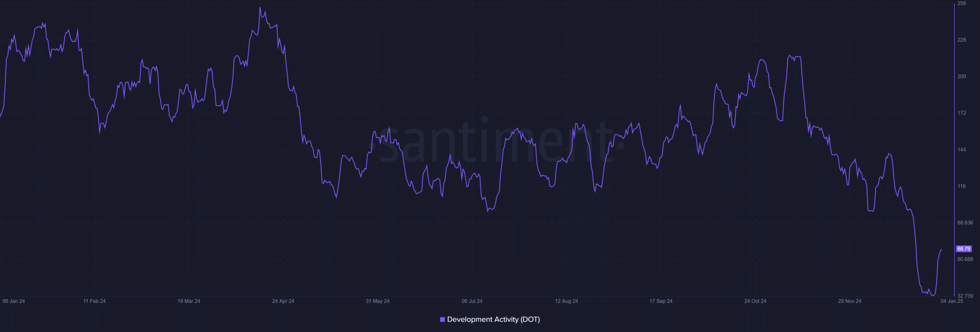The width and height of the screenshot is (980, 332).
Task: Click the 228 y-axis value
Action: (962, 40)
